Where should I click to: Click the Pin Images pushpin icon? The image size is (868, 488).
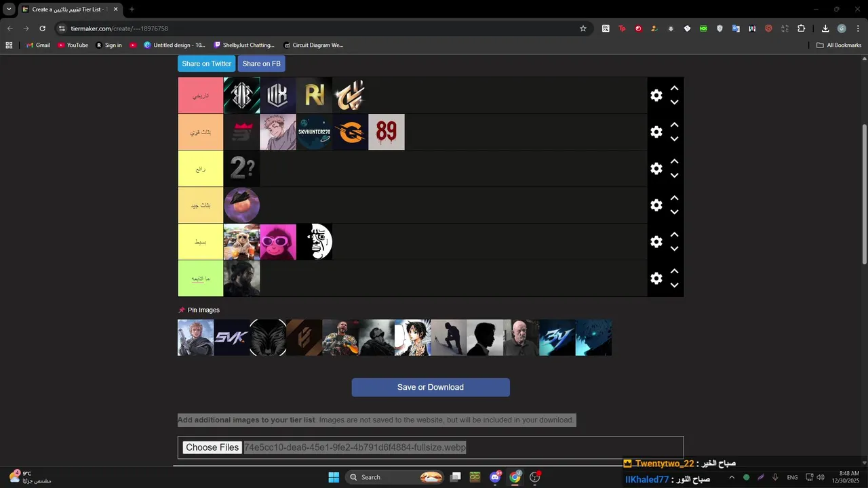[x=182, y=310]
